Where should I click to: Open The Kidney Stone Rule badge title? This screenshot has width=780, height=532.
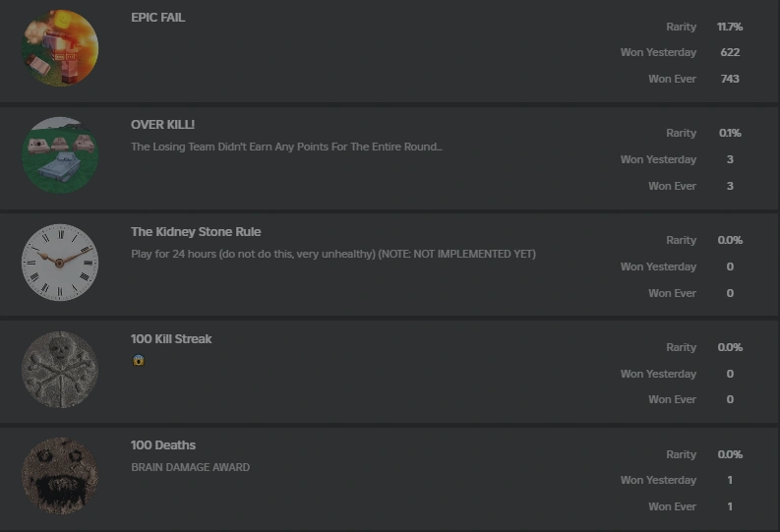196,232
